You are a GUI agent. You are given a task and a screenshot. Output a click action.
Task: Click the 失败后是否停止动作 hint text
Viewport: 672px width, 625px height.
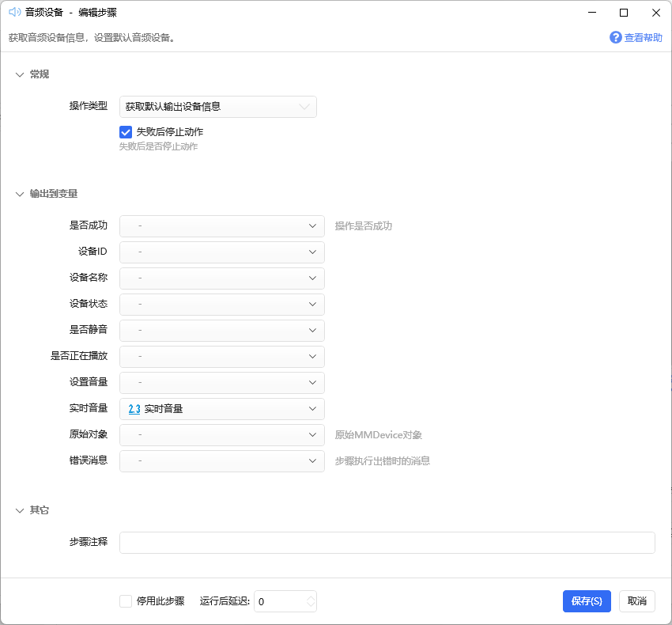(x=159, y=146)
